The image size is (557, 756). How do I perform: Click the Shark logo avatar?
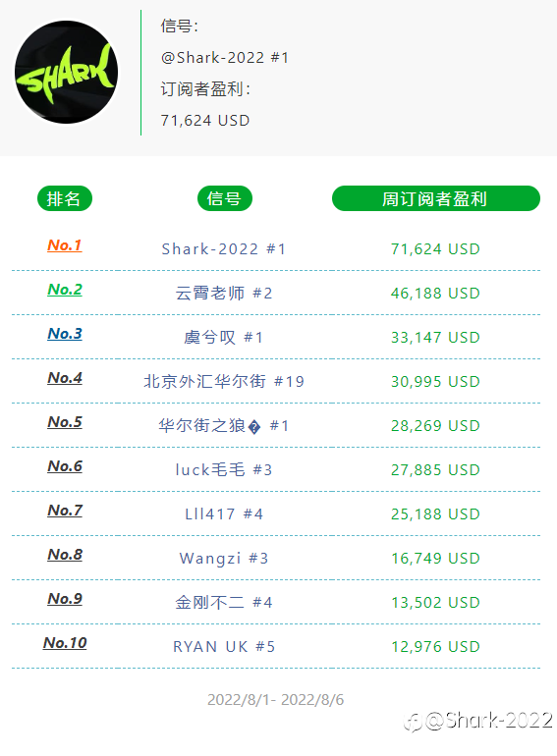pyautogui.click(x=67, y=73)
